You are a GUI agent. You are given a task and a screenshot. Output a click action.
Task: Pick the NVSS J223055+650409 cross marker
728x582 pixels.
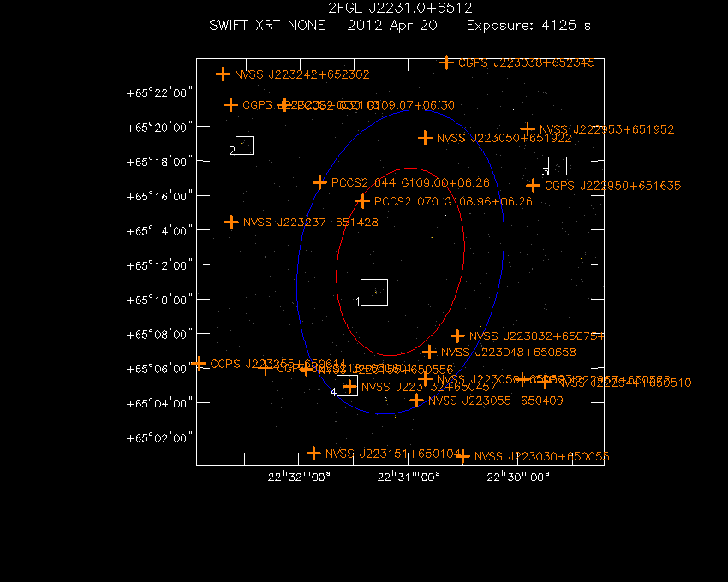tap(416, 400)
